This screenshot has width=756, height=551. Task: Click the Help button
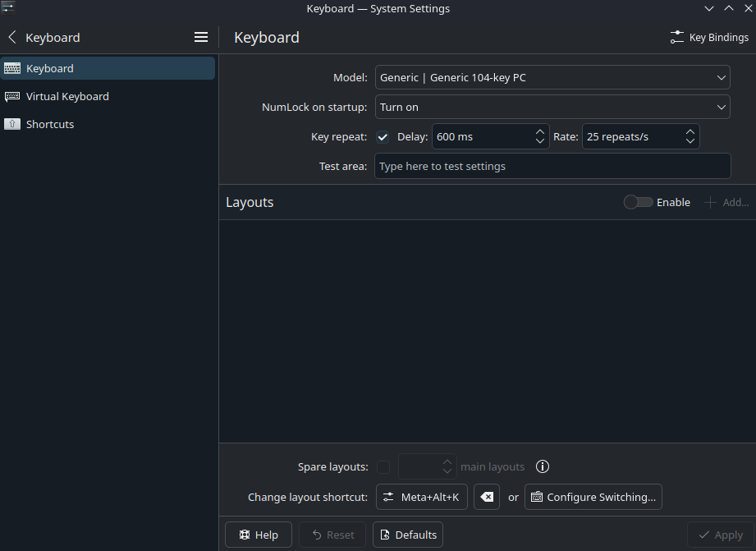[x=259, y=535]
